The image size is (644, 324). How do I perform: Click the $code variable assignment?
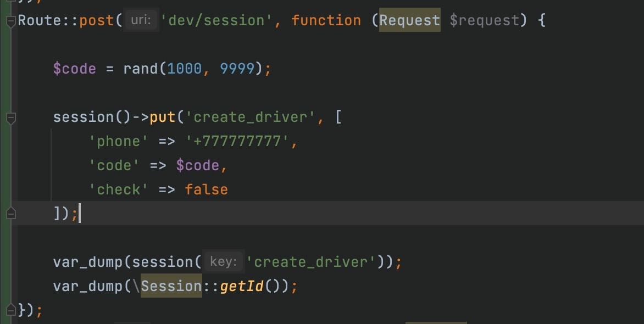[74, 69]
